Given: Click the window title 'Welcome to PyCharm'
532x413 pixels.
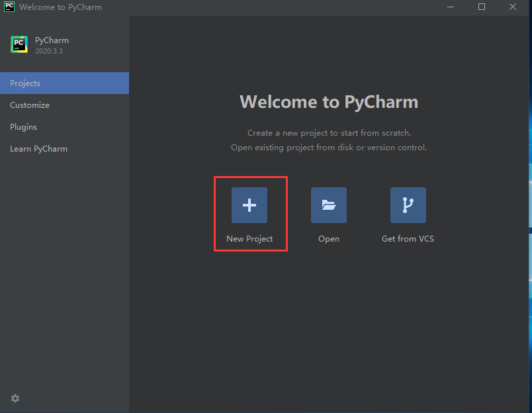Looking at the screenshot, I should [60, 7].
